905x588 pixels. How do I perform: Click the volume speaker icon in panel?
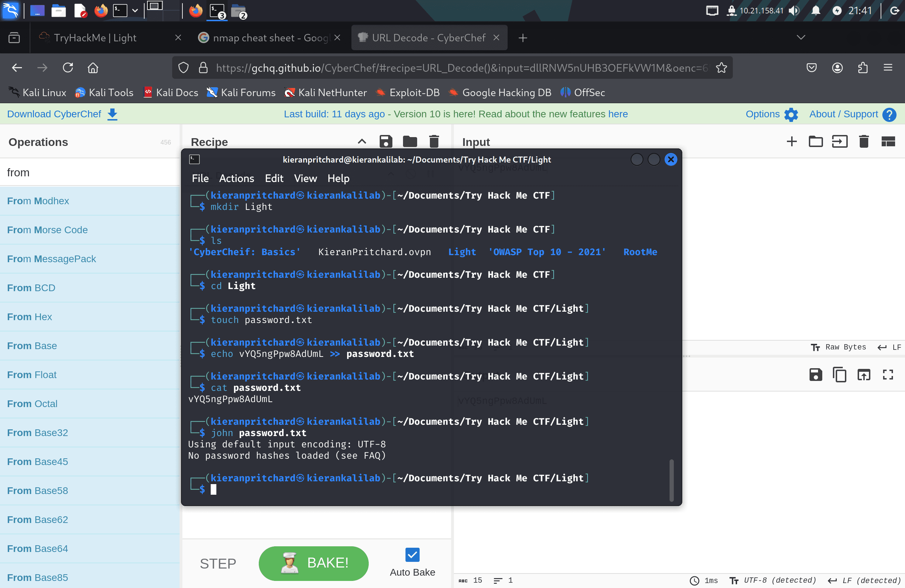[x=793, y=10]
